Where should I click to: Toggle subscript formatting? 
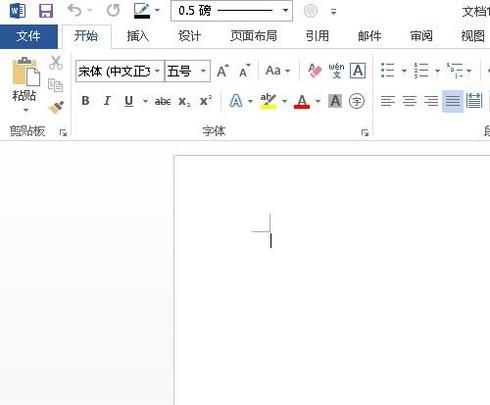tap(184, 101)
